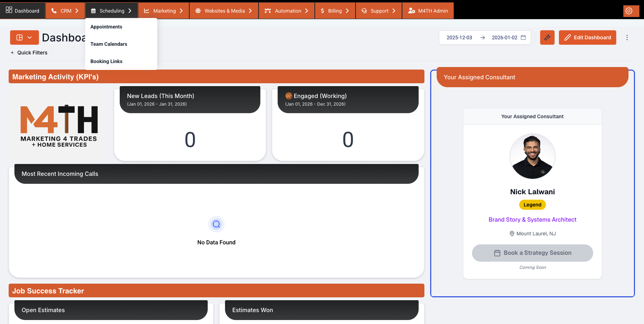This screenshot has height=324, width=644.
Task: Click the Edit Dashboard button
Action: coord(587,37)
